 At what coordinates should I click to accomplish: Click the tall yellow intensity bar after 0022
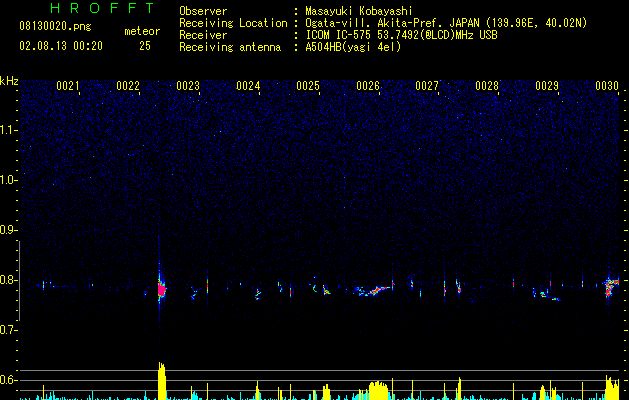(x=162, y=381)
